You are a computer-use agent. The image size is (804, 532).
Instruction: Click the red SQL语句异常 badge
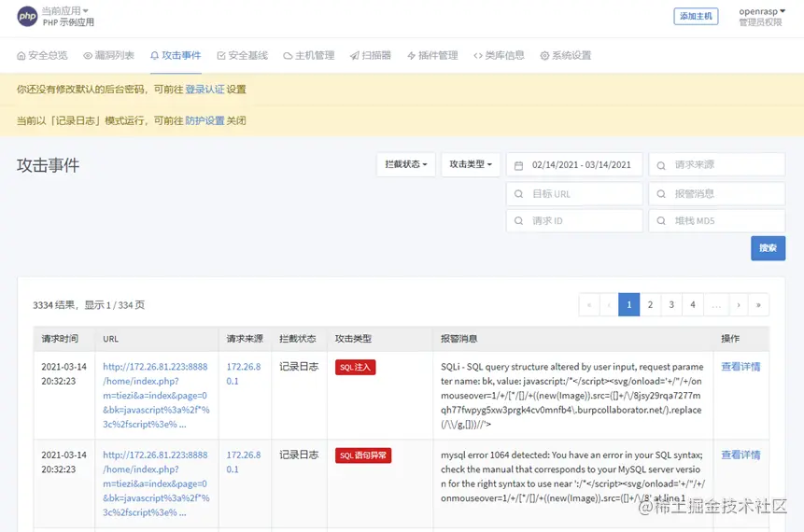coord(363,455)
